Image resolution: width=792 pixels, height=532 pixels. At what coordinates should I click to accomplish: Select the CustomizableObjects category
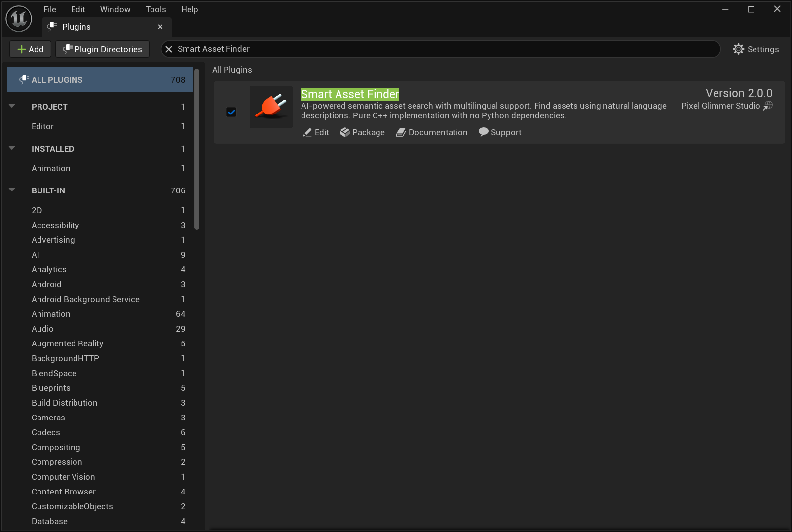[x=100, y=506]
